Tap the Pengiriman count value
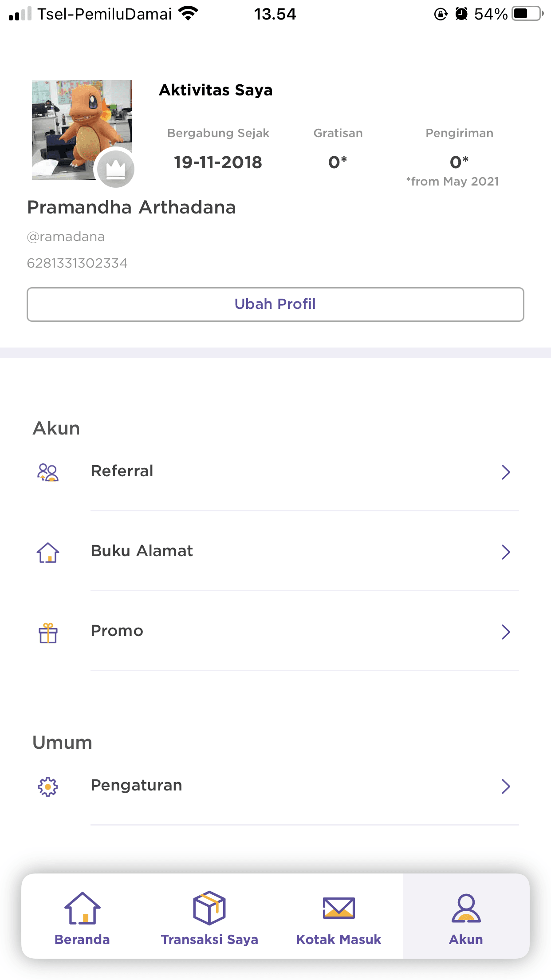The height and width of the screenshot is (980, 551). (459, 162)
